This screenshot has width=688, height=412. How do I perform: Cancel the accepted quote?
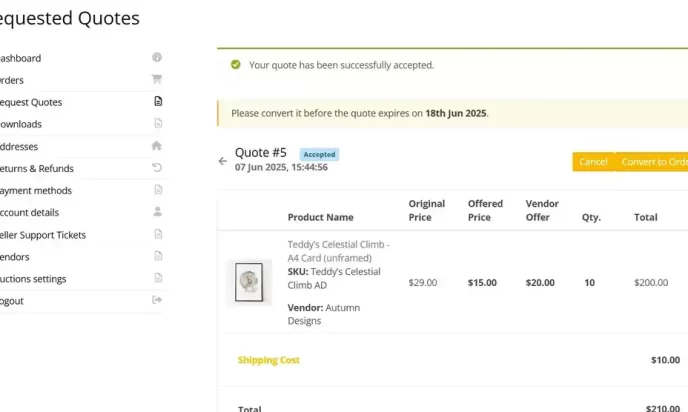[x=593, y=162]
